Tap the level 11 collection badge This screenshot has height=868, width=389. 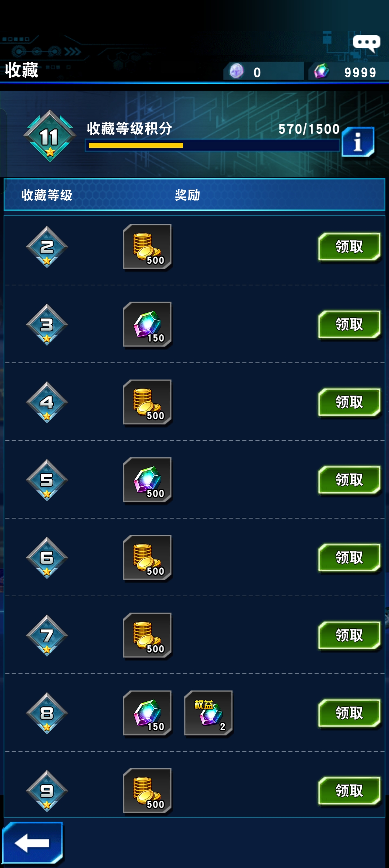tap(50, 136)
